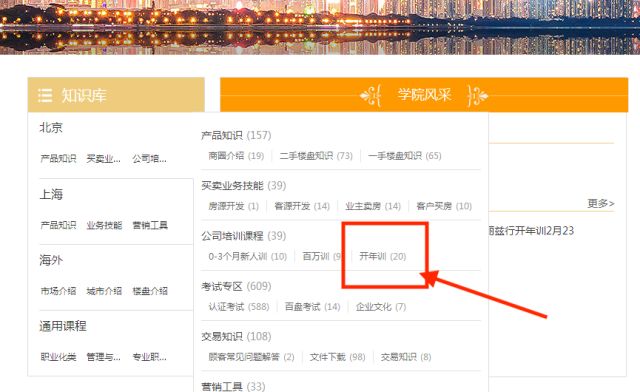Open the 客源开发 (14) subcategory
This screenshot has width=640, height=392.
302,206
